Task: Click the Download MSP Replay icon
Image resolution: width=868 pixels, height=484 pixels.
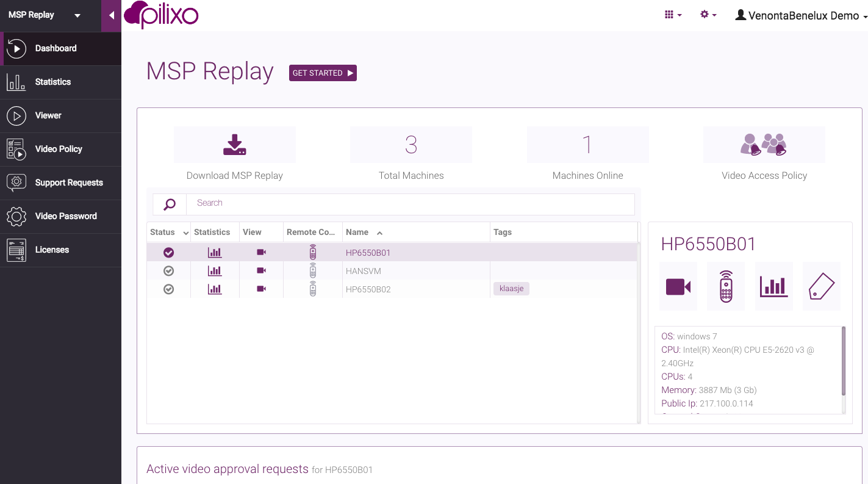Action: 235,145
